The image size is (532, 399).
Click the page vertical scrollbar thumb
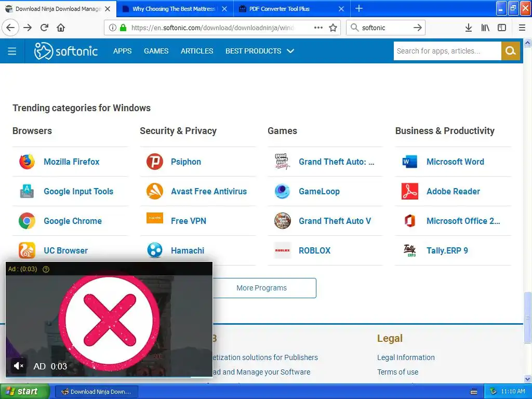[x=527, y=317]
